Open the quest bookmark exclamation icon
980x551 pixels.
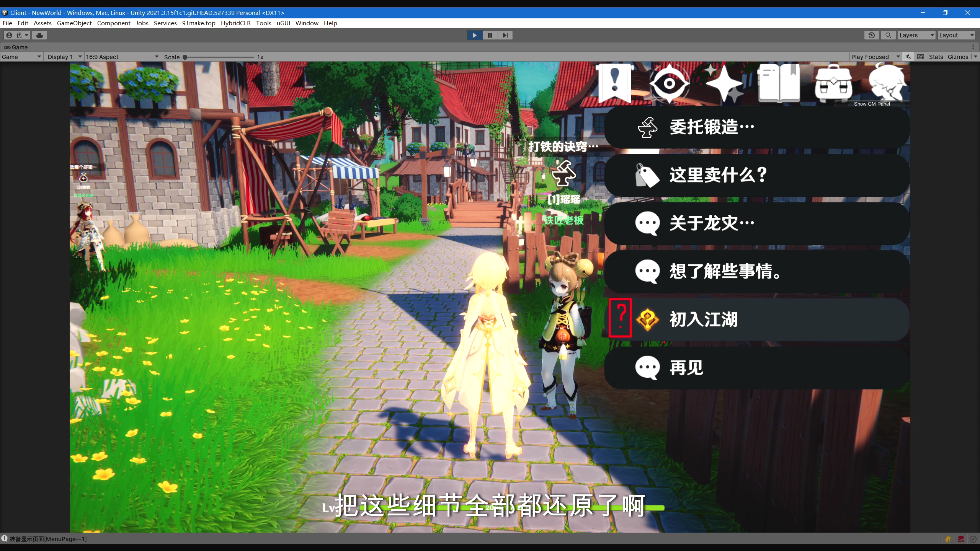pos(614,83)
